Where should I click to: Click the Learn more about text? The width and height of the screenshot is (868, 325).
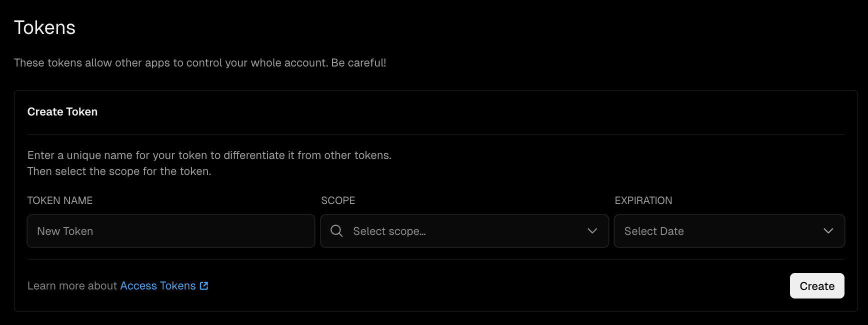(72, 285)
